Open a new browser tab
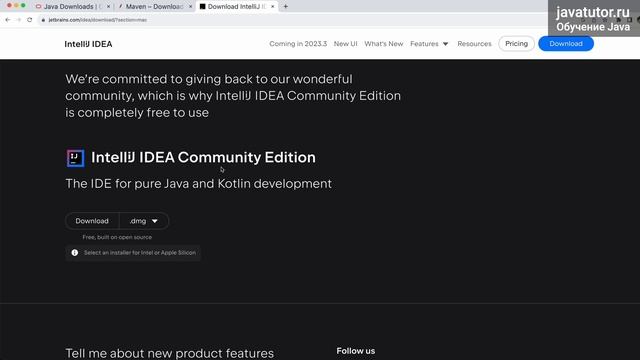This screenshot has height=360, width=640. [x=286, y=7]
